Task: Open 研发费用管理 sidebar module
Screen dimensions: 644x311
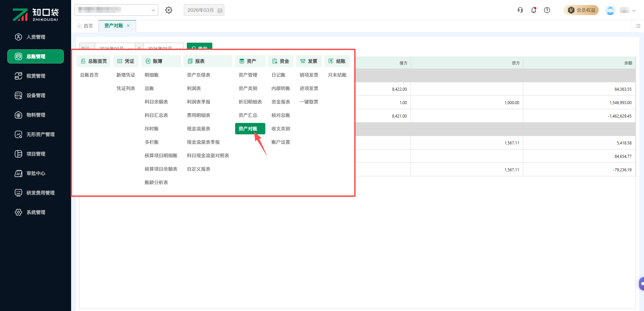Action: (36, 193)
